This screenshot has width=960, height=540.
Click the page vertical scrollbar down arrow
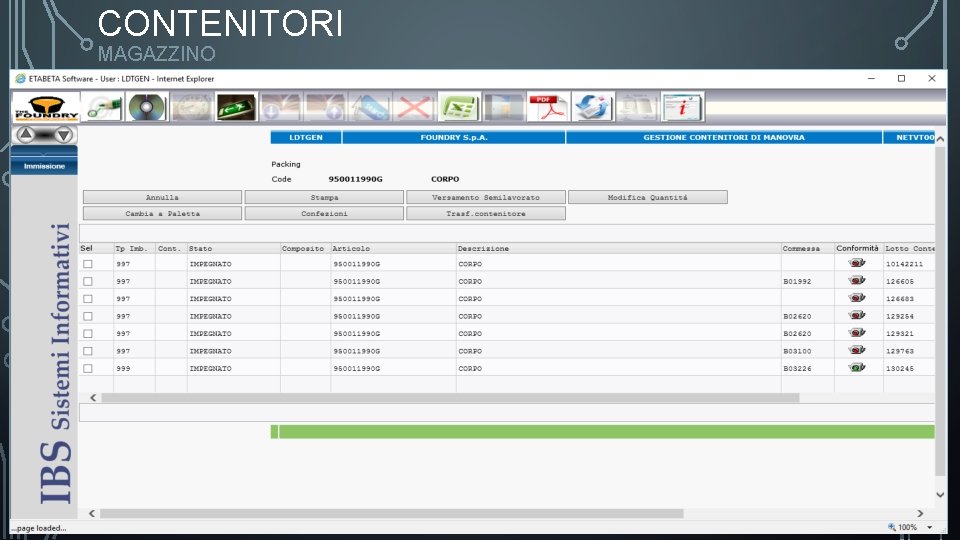click(x=940, y=495)
